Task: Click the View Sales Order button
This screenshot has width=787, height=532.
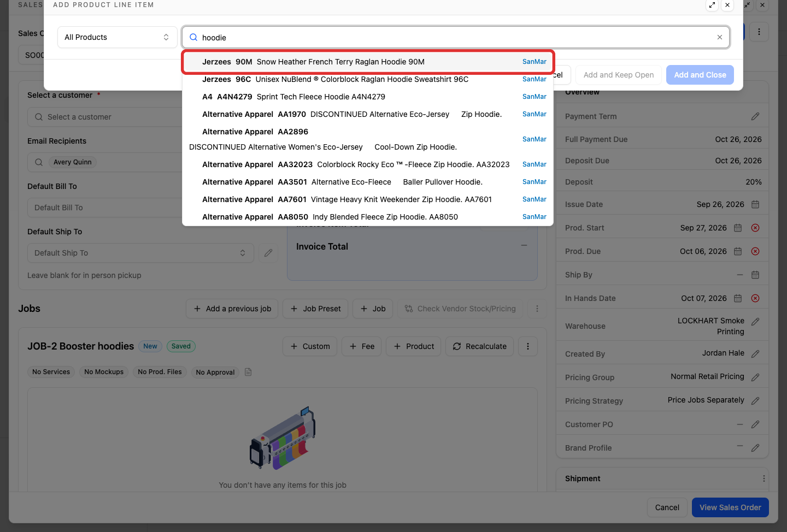Action: tap(730, 507)
